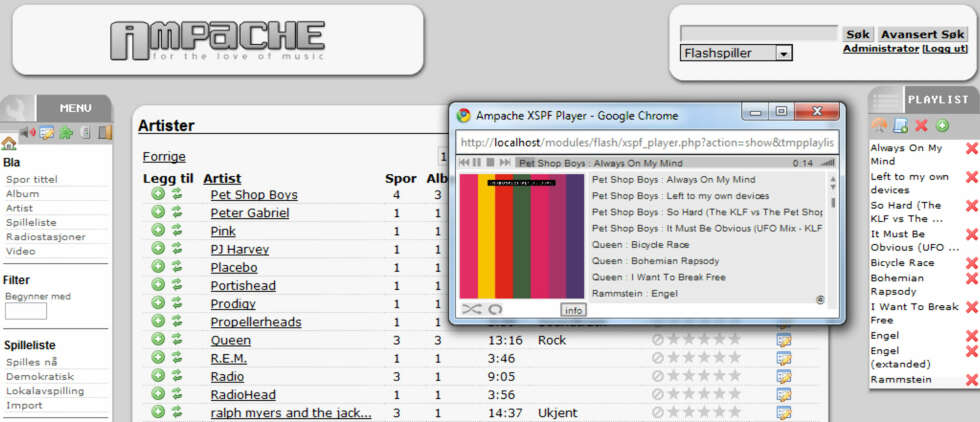
Task: Add random Radio tracks with the green arrows icon
Action: [x=177, y=376]
